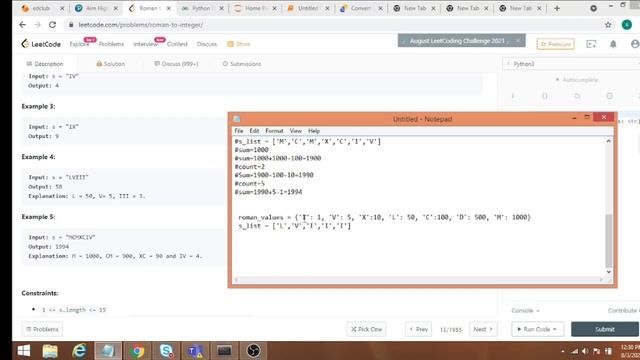Go to the Next problem

[483, 329]
